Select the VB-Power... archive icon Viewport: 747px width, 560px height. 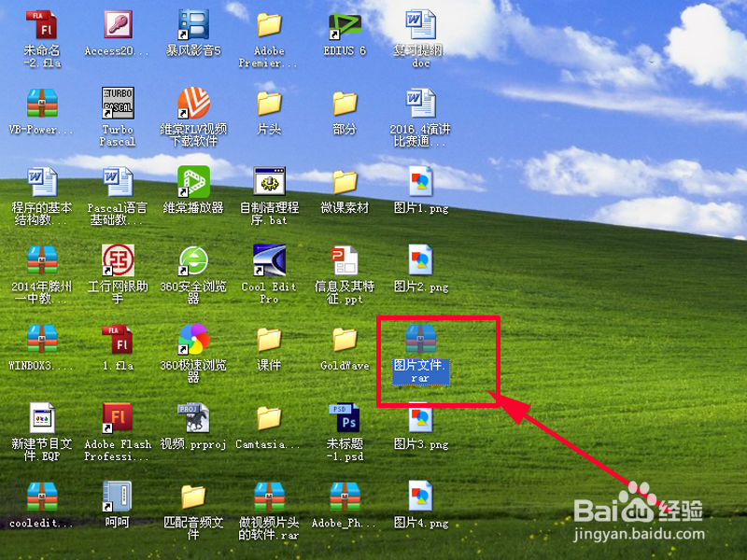tap(42, 103)
